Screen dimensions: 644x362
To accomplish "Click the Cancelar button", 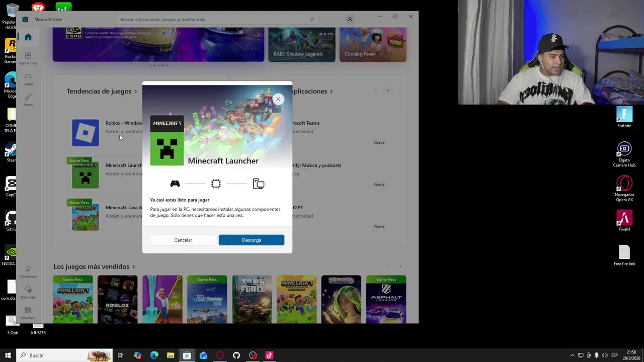I will pyautogui.click(x=183, y=240).
